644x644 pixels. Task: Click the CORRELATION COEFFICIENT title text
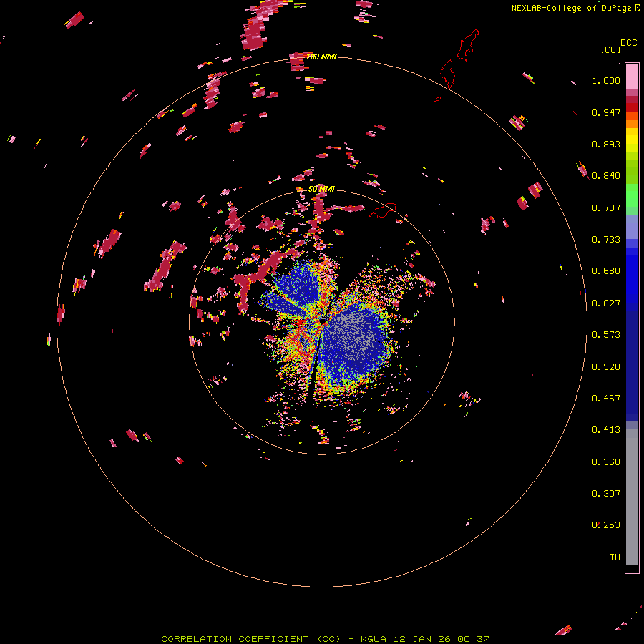click(250, 639)
